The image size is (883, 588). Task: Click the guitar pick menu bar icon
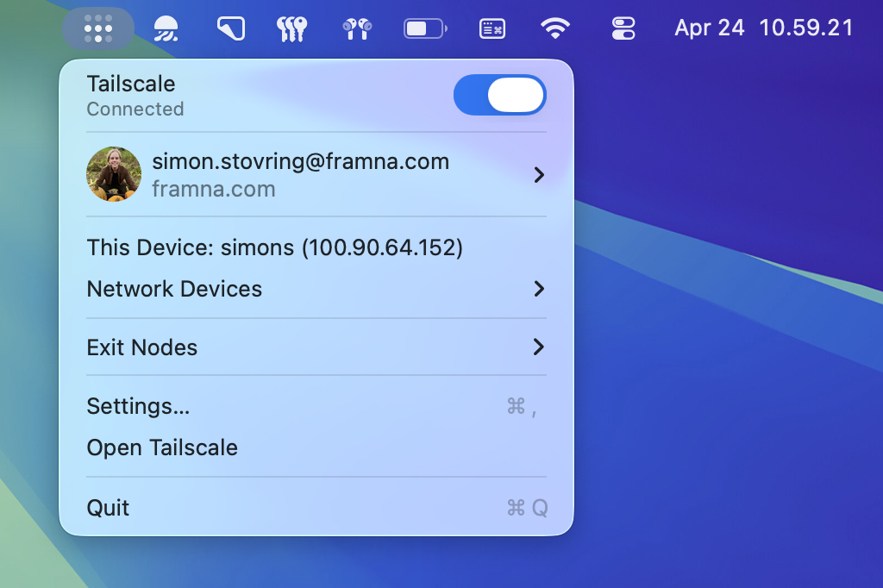tap(229, 28)
